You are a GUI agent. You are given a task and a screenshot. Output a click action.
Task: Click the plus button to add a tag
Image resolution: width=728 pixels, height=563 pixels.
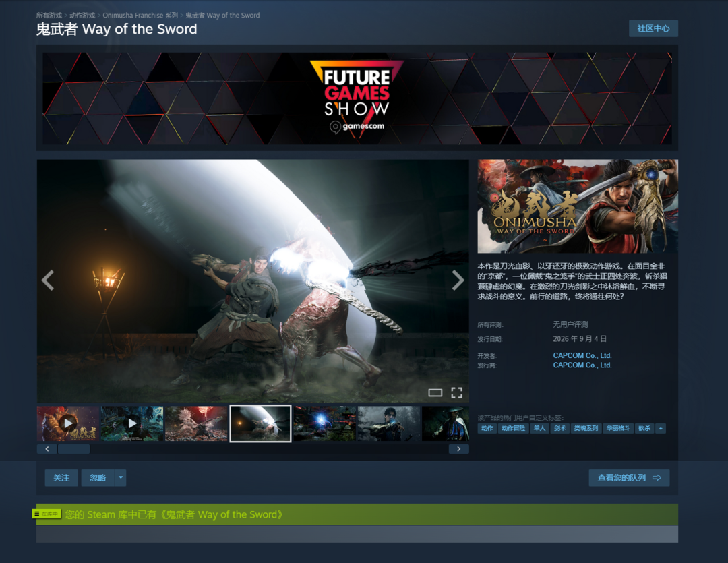660,428
